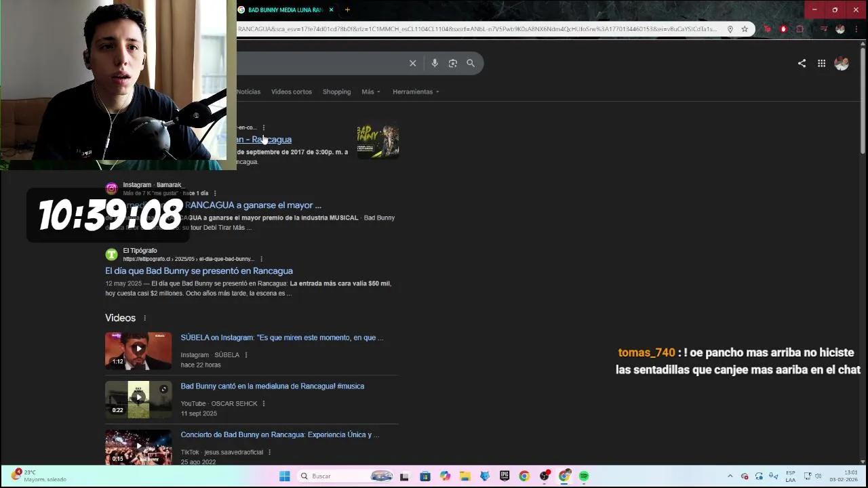Open the BAD BUNNY MEDIA LUNA browser tab
This screenshot has height=488, width=868.
pyautogui.click(x=285, y=9)
